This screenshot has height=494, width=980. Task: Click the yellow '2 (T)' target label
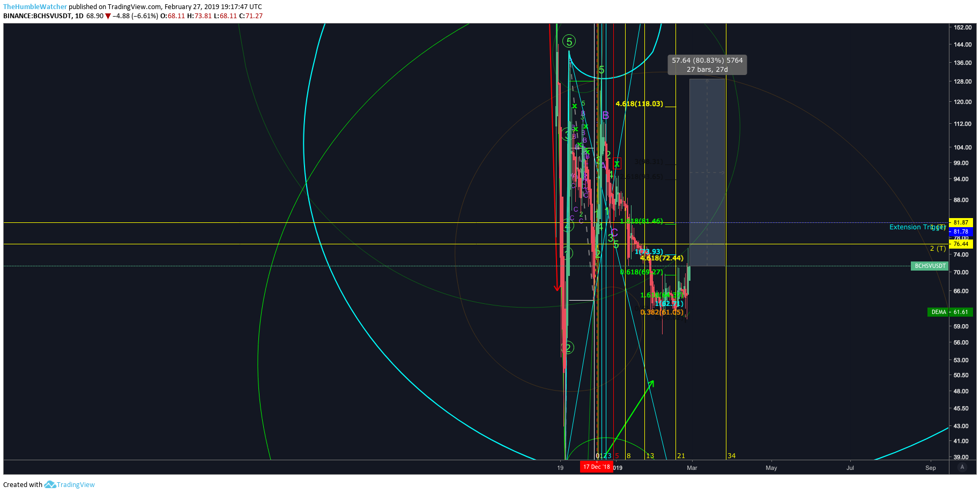[938, 249]
